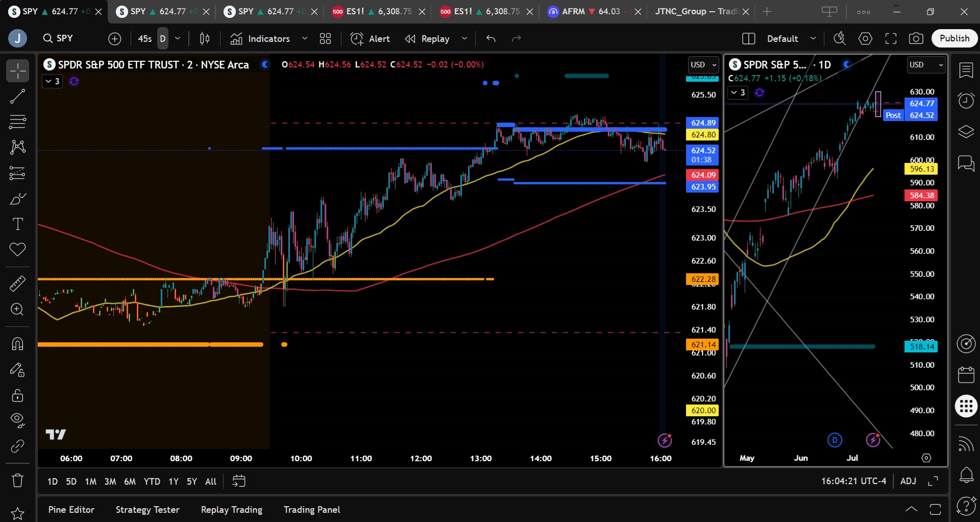Open the economic calendar panel

(966, 375)
